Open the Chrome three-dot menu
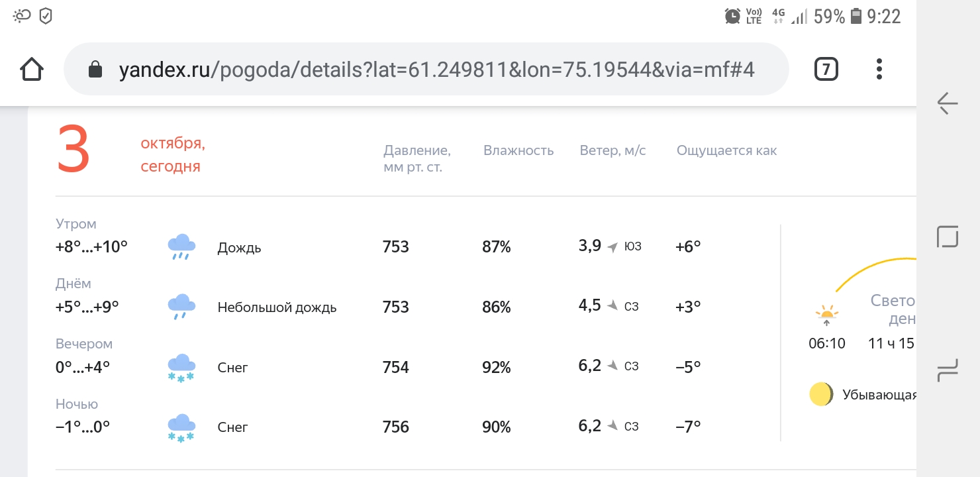 [x=879, y=69]
